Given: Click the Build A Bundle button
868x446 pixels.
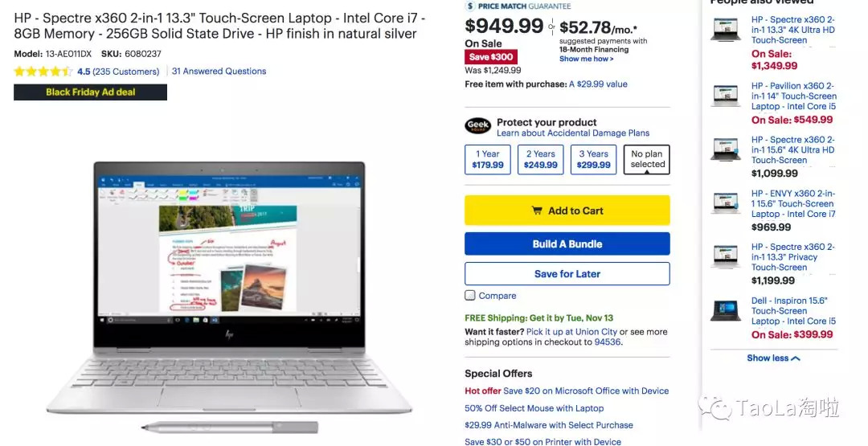Looking at the screenshot, I should (567, 244).
